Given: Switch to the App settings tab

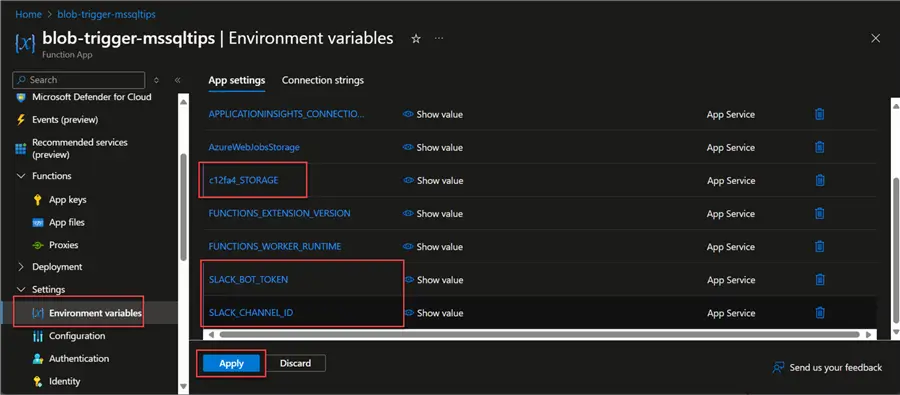Looking at the screenshot, I should [236, 80].
